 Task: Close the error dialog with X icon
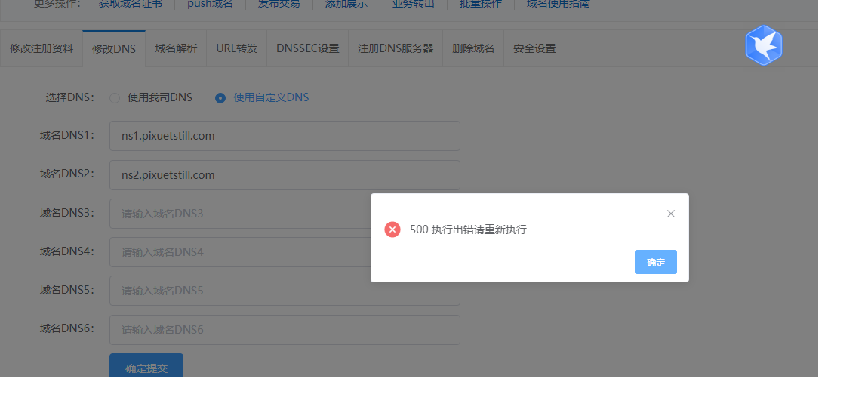pyautogui.click(x=670, y=214)
